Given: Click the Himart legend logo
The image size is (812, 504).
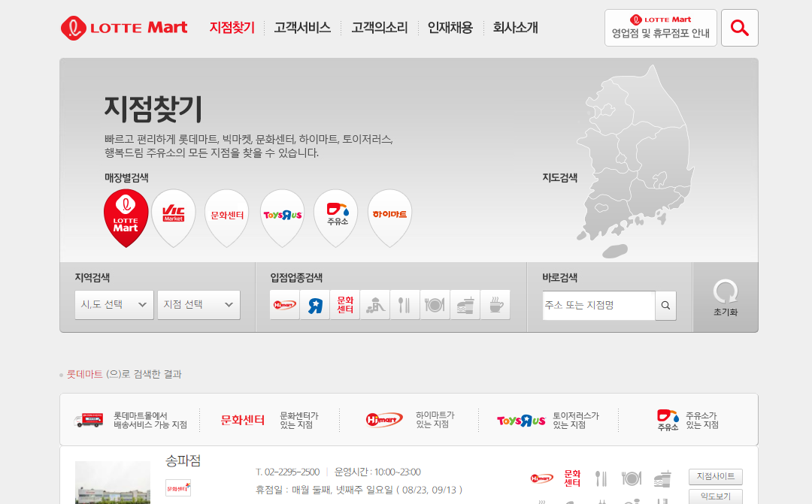Looking at the screenshot, I should point(383,420).
